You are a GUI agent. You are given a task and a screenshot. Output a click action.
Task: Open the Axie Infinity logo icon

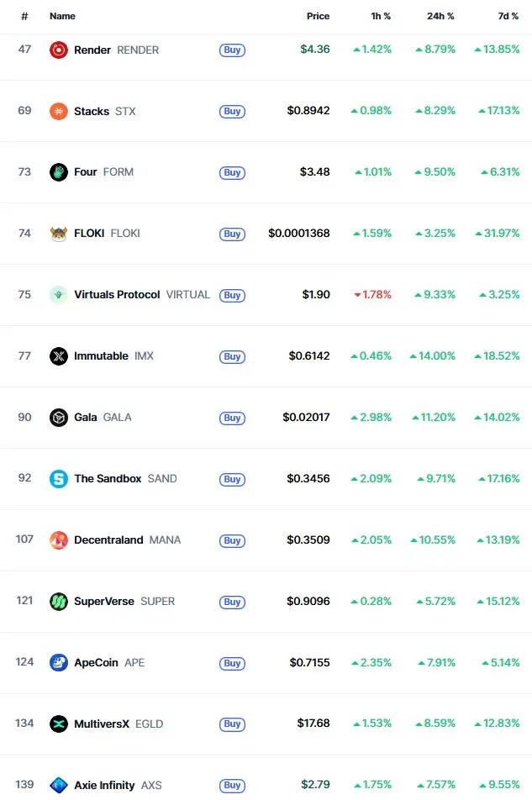[x=59, y=785]
